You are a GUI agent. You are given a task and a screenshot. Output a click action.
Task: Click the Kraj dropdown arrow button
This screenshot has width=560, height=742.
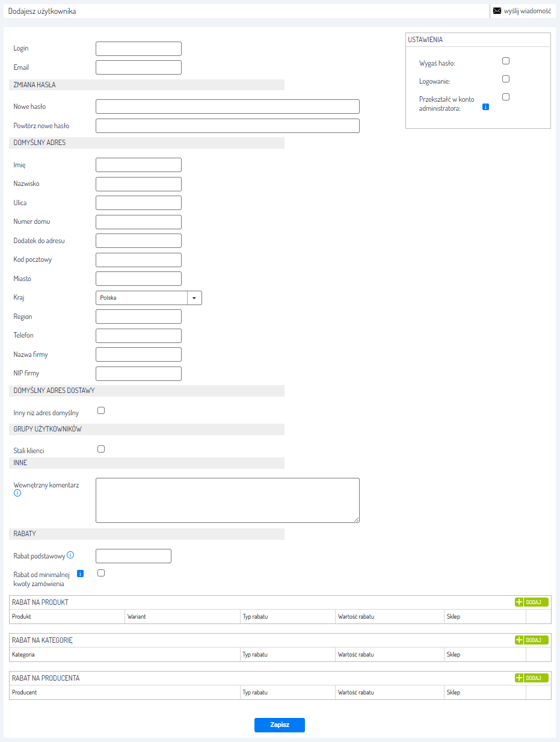[194, 297]
